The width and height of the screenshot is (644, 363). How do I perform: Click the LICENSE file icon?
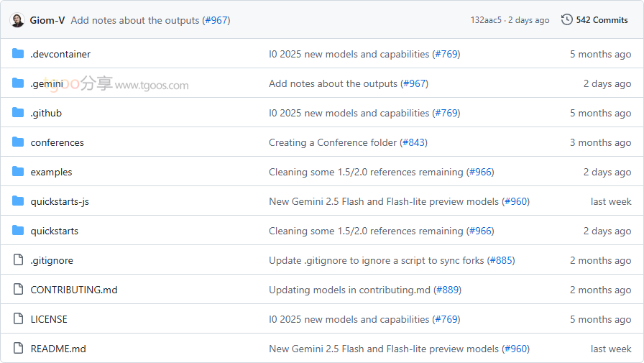pos(18,319)
